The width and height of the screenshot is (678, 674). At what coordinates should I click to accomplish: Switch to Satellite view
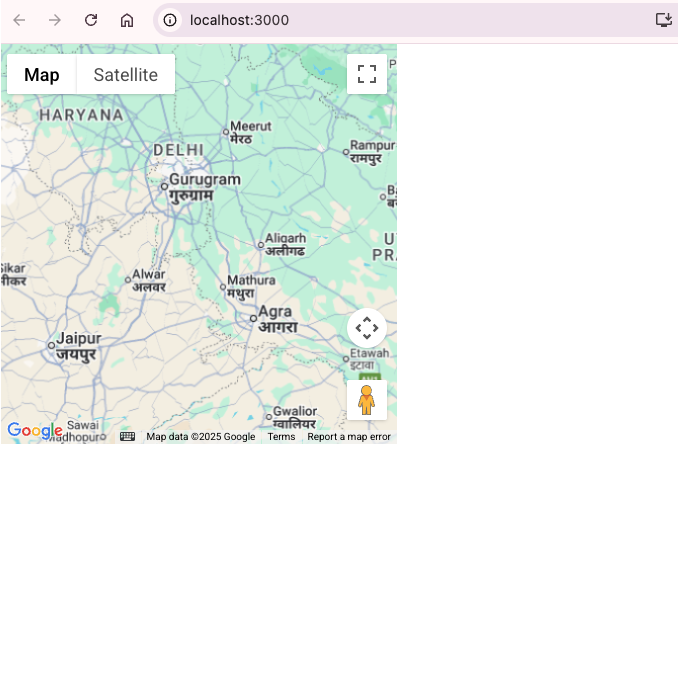126,74
